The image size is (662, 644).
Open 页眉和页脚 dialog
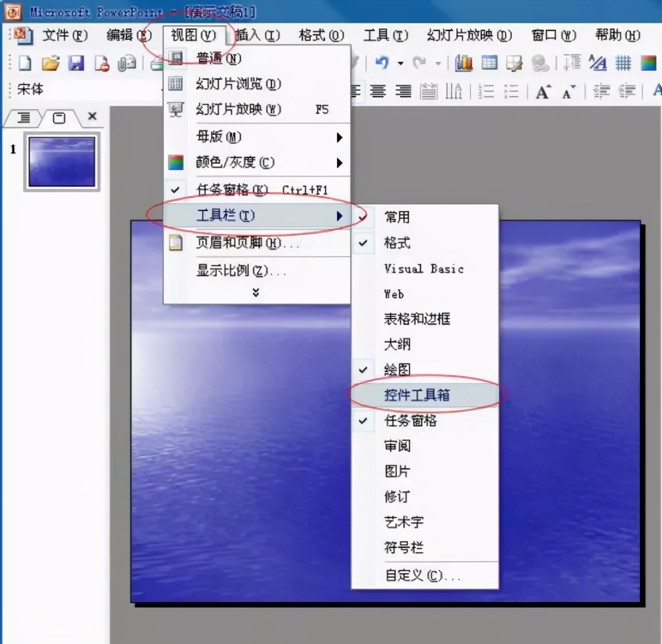point(257,242)
